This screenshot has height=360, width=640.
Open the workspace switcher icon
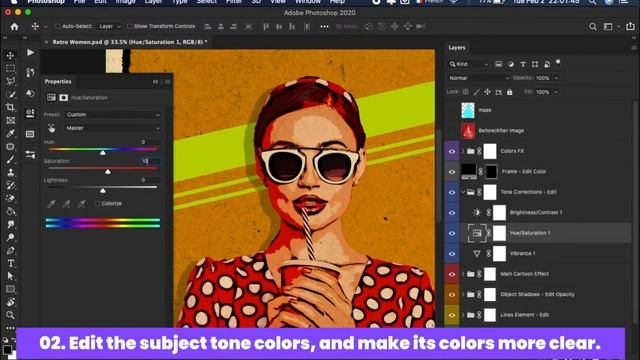point(608,27)
